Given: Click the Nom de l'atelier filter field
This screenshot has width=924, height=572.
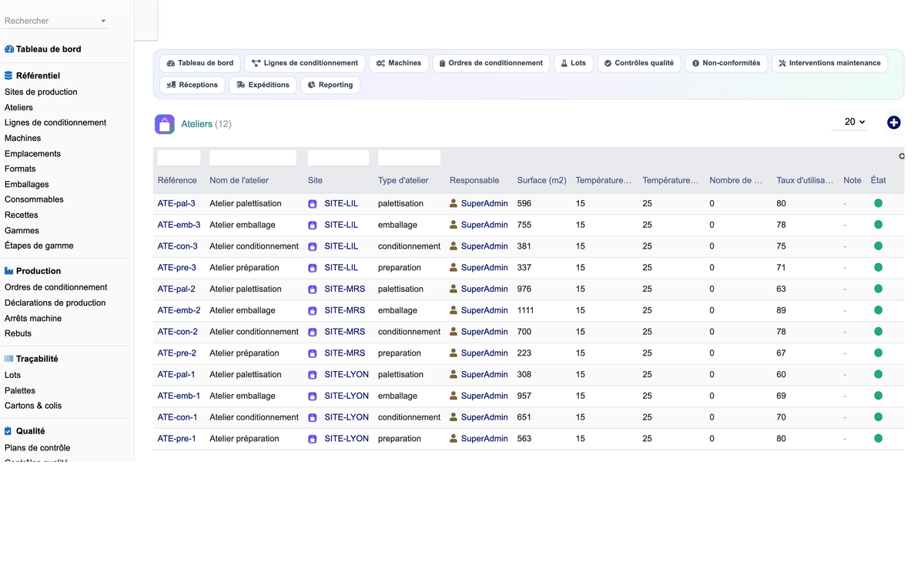Looking at the screenshot, I should point(253,158).
